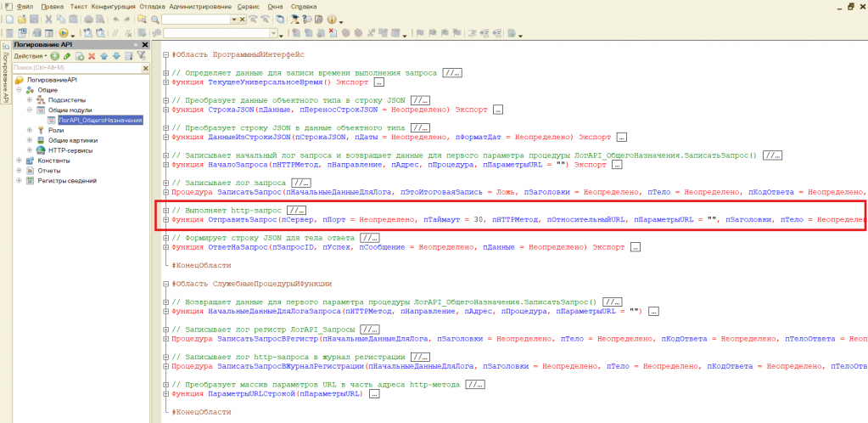
Task: Expand function ТекущееУниверсальноеВремя
Action: click(x=166, y=82)
